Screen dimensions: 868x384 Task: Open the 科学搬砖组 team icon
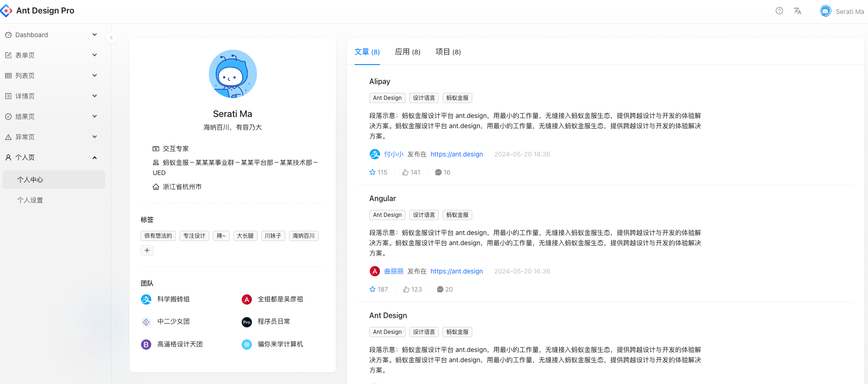pos(146,299)
